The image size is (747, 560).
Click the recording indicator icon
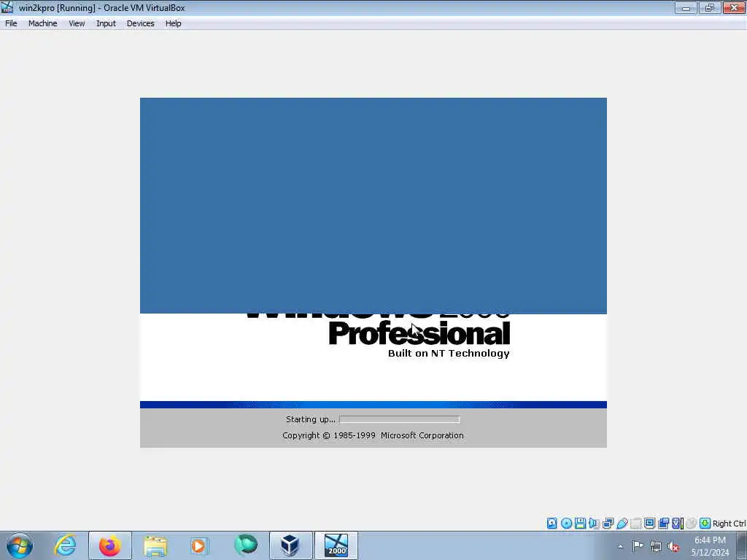[x=663, y=524]
